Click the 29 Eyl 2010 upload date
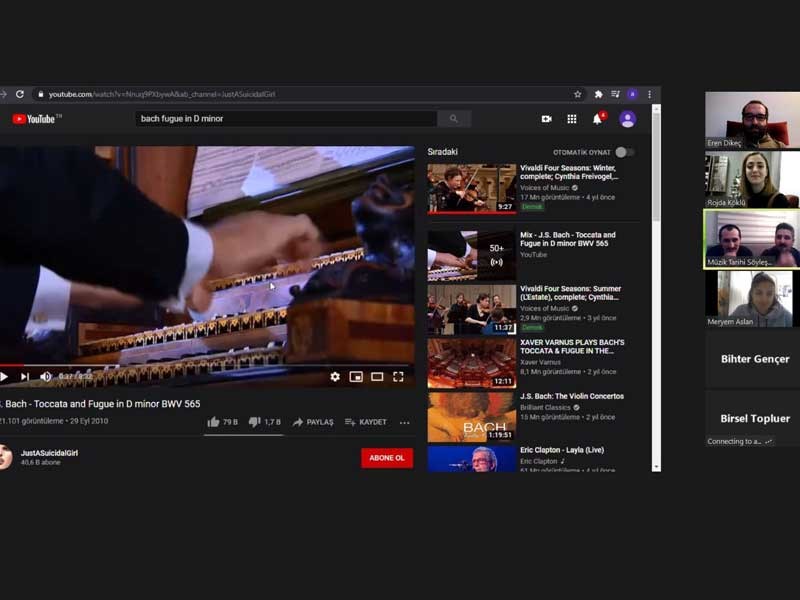This screenshot has width=800, height=600. 89,421
